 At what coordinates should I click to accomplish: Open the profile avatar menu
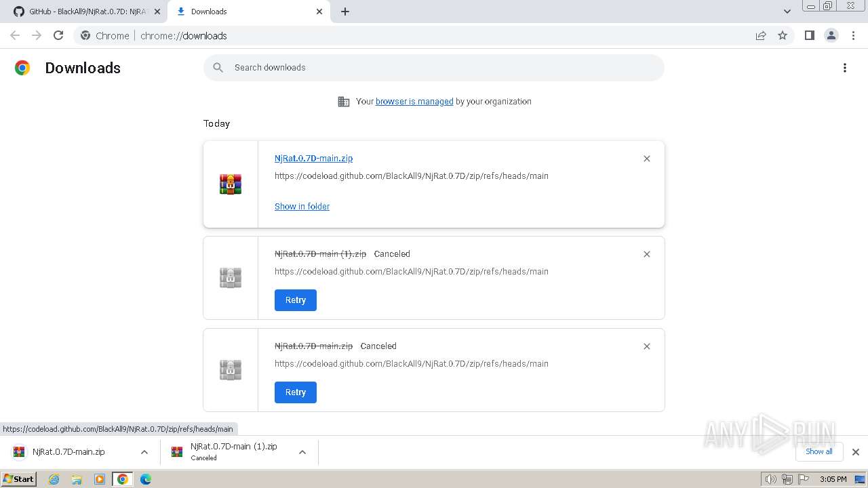click(831, 35)
